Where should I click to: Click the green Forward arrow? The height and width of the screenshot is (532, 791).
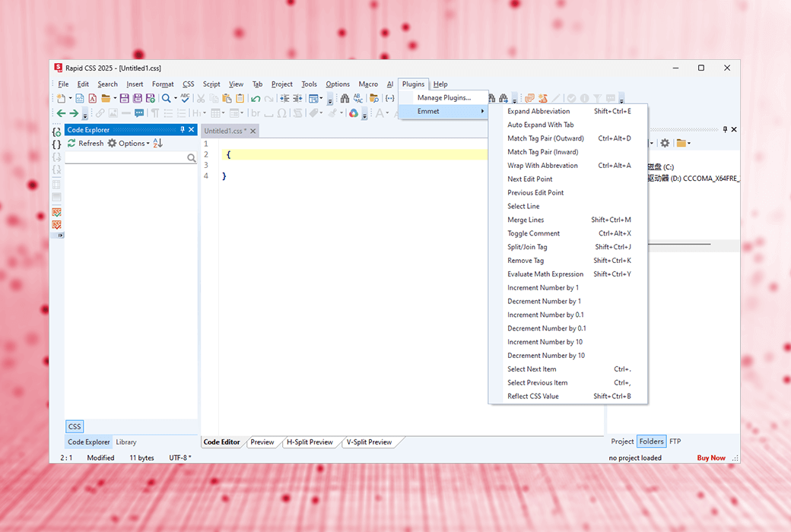tap(74, 113)
